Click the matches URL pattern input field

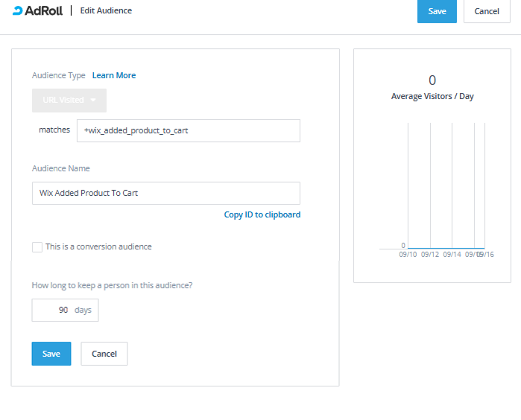pyautogui.click(x=189, y=130)
